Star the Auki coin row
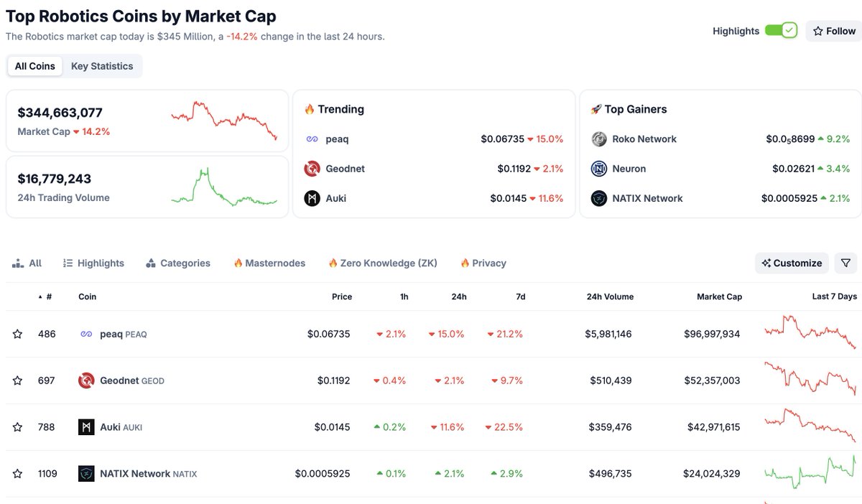Viewport: 862px width, 504px height. click(17, 427)
